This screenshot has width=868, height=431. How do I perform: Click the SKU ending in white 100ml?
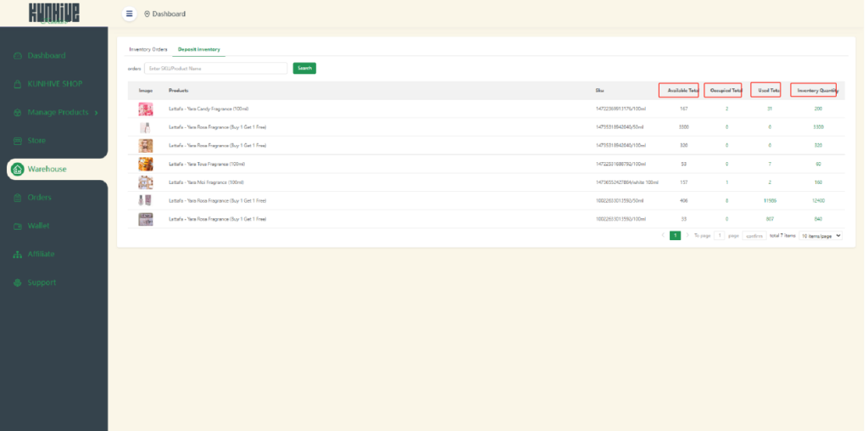click(627, 182)
